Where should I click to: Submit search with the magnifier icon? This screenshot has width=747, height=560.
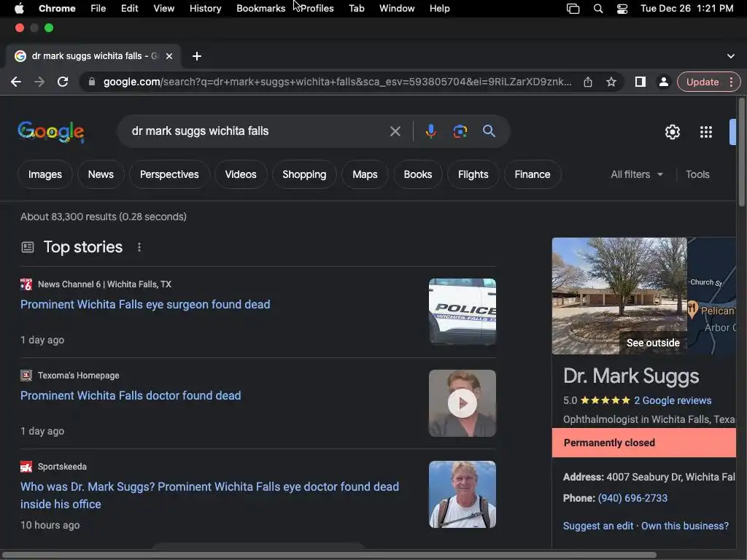click(x=489, y=131)
